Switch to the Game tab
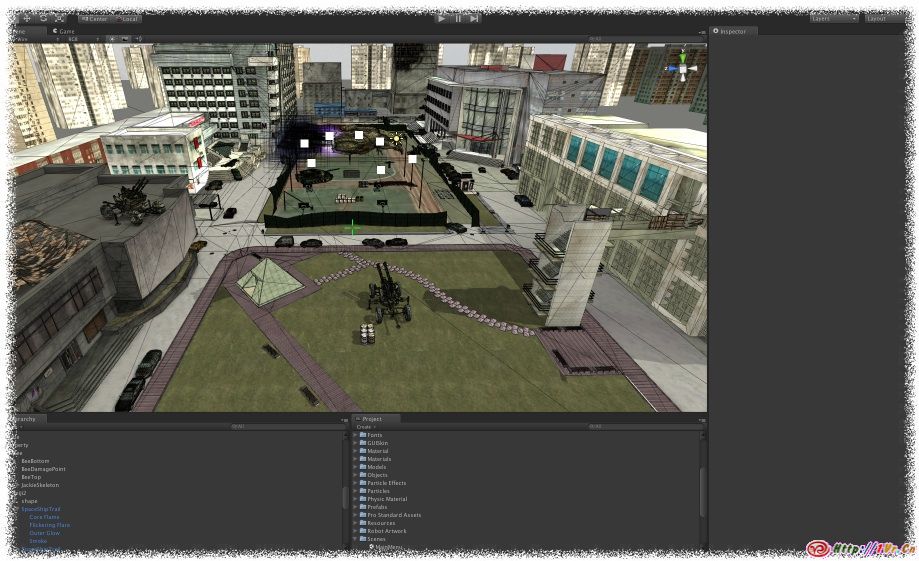The height and width of the screenshot is (561, 919). (64, 31)
